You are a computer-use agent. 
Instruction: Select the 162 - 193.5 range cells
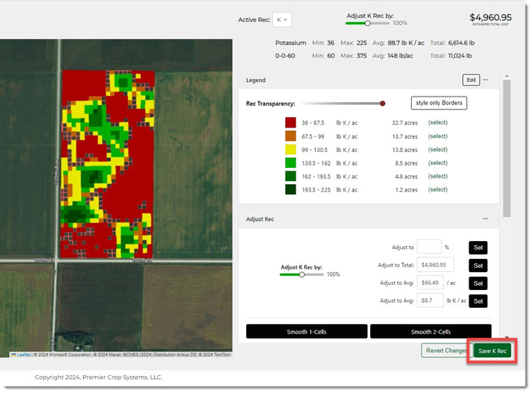click(438, 176)
